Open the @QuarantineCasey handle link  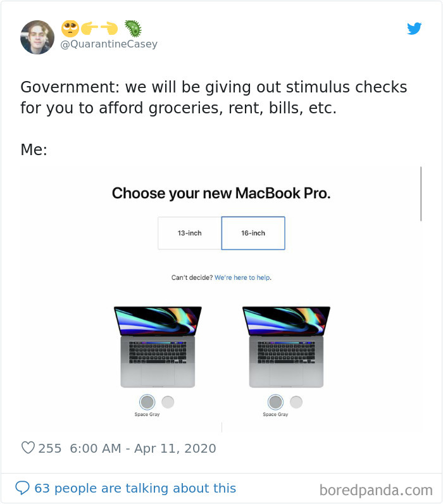[109, 44]
